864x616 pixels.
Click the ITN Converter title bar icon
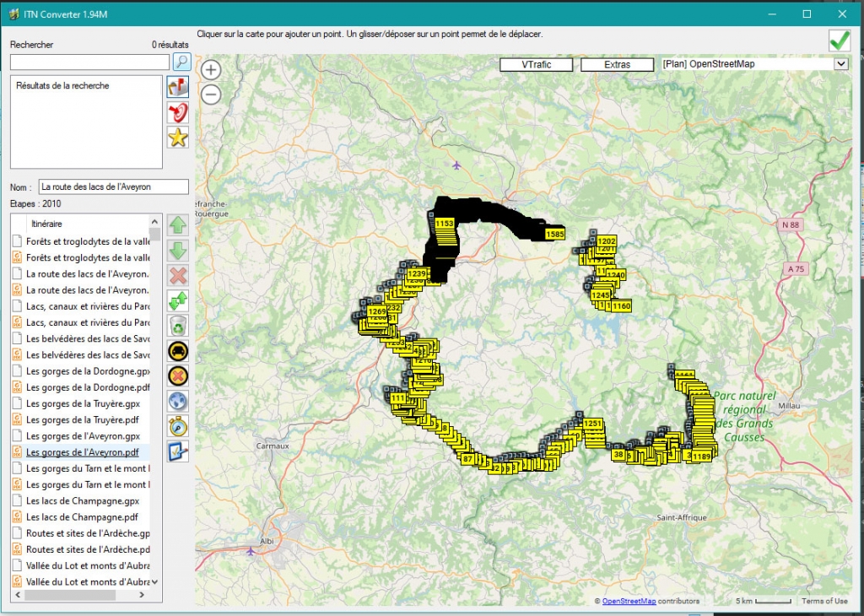13,14
